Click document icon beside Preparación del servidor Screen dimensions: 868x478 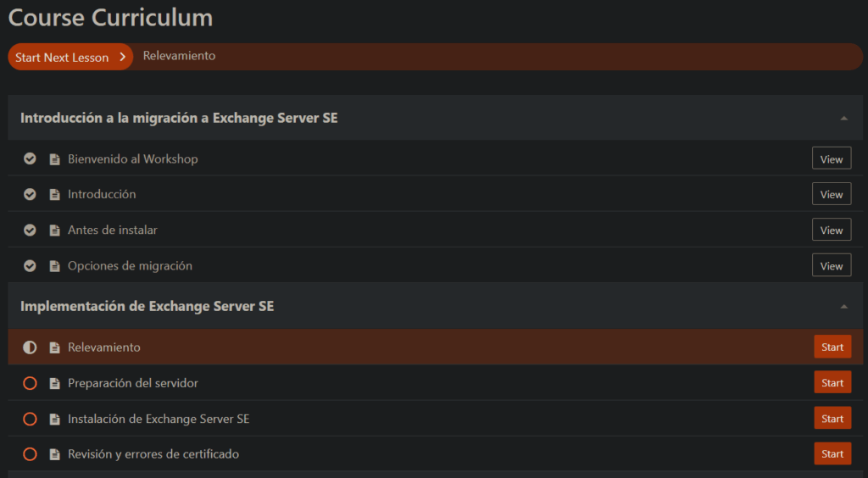(x=55, y=383)
